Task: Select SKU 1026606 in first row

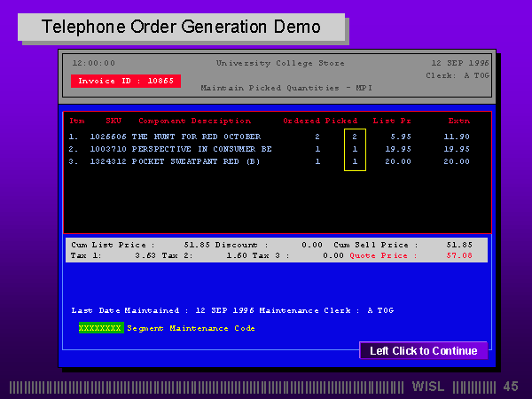Action: (x=108, y=137)
